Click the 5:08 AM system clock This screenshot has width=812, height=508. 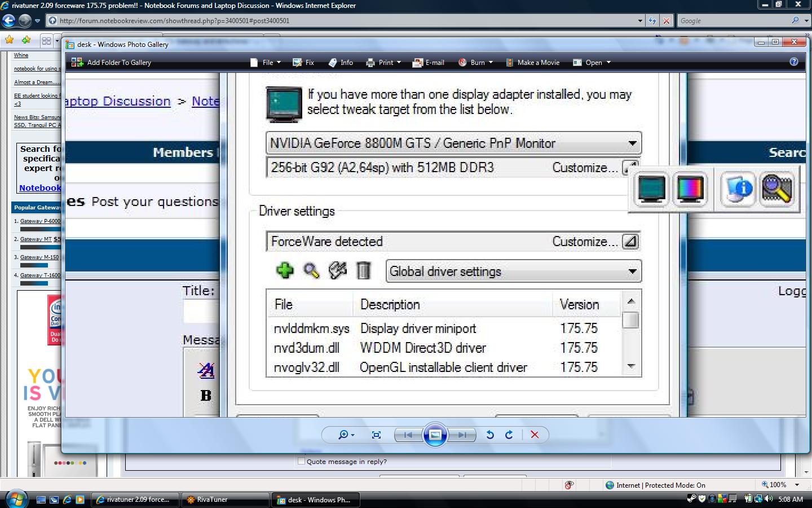click(791, 500)
